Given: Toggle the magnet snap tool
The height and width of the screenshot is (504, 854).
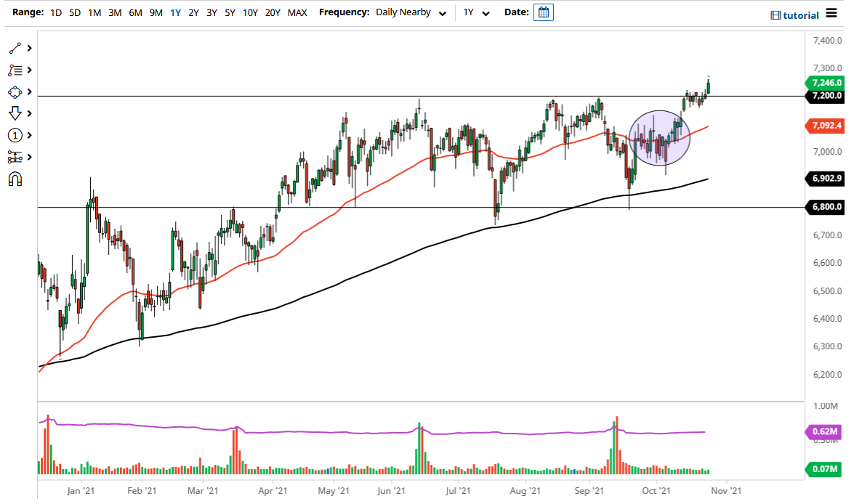Looking at the screenshot, I should click(15, 179).
